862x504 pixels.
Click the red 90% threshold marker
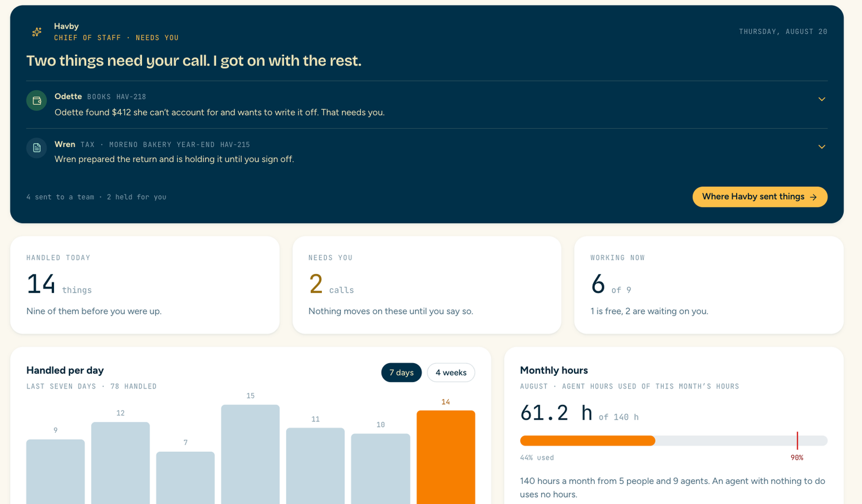797,441
